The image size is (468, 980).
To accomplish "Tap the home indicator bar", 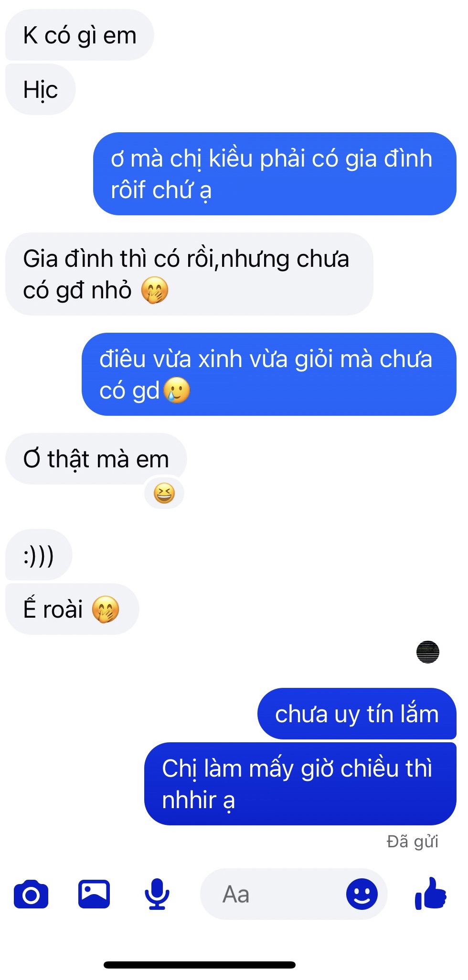I will tap(200, 965).
